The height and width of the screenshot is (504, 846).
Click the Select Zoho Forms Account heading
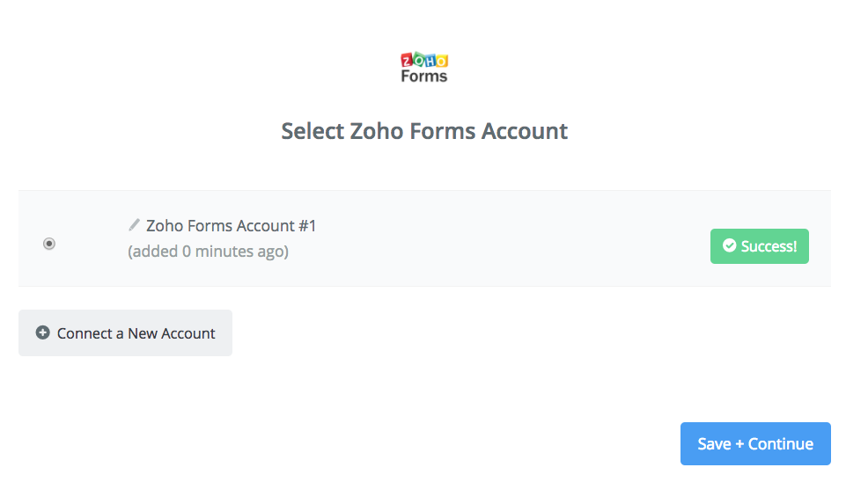[424, 131]
